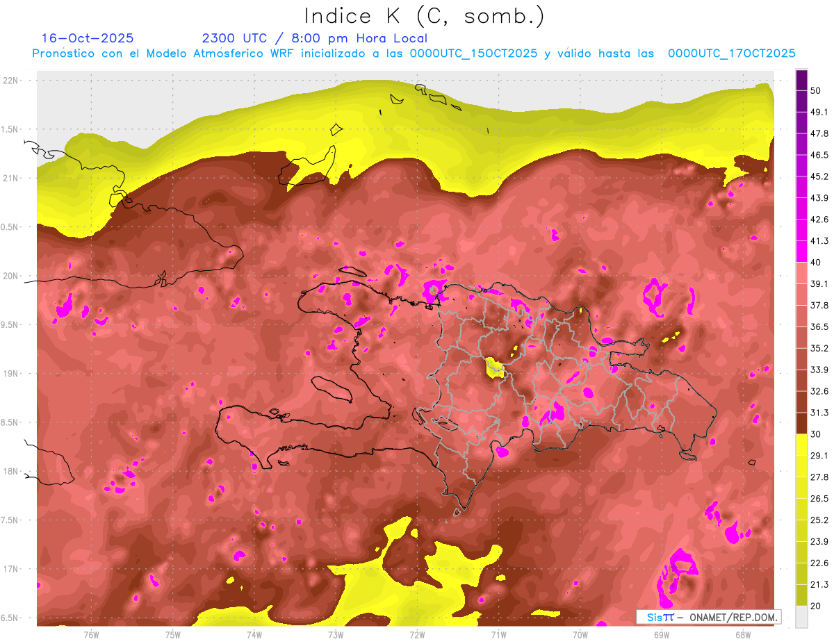
Task: Click the 72W longitude axis label
Action: pyautogui.click(x=417, y=634)
